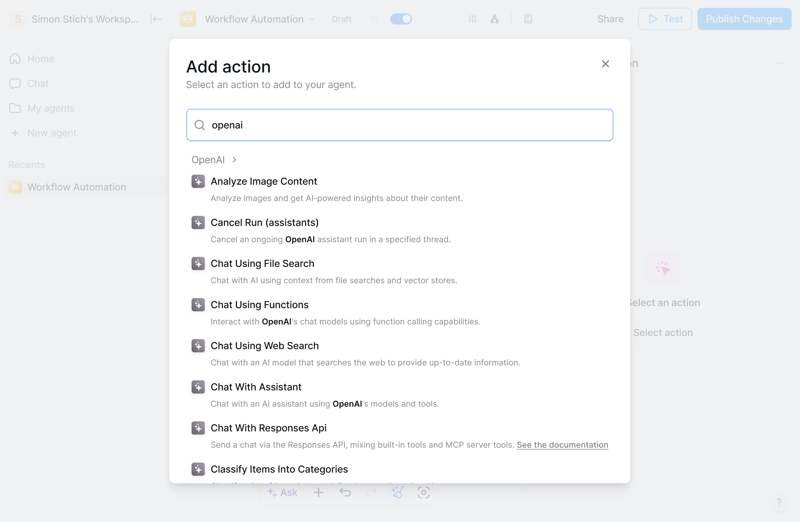Open Home in the sidebar
Screen dimensions: 800x522
coord(41,59)
